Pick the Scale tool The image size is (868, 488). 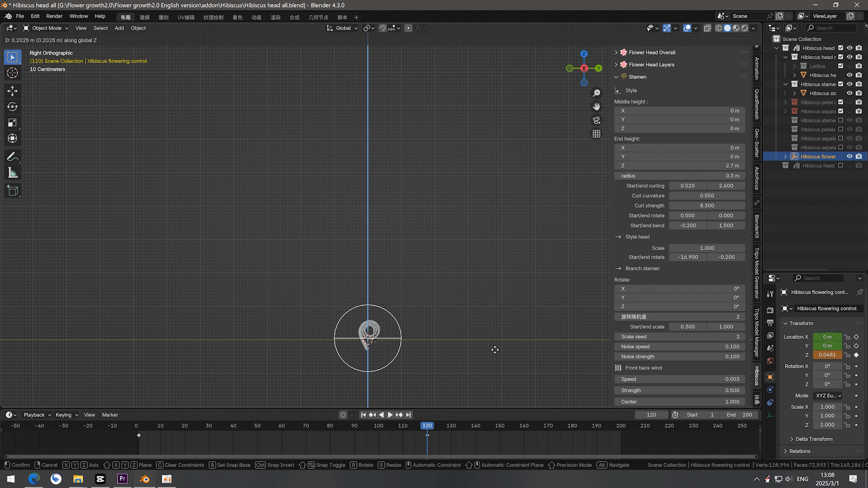[13, 122]
